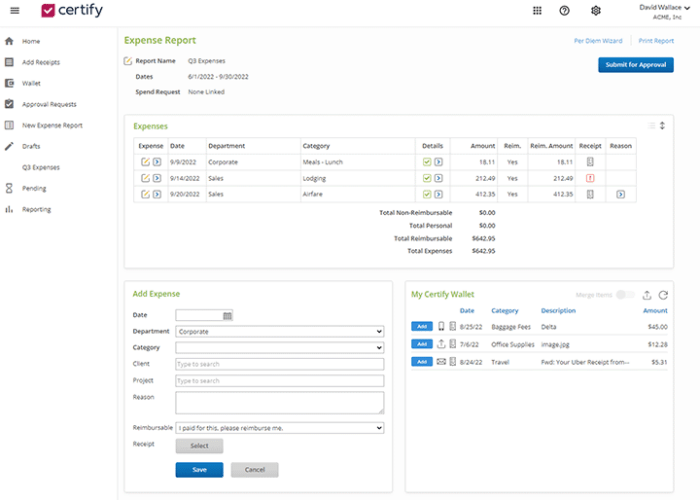700x500 pixels.
Task: Open the calendar picker next to Date field
Action: click(x=227, y=316)
